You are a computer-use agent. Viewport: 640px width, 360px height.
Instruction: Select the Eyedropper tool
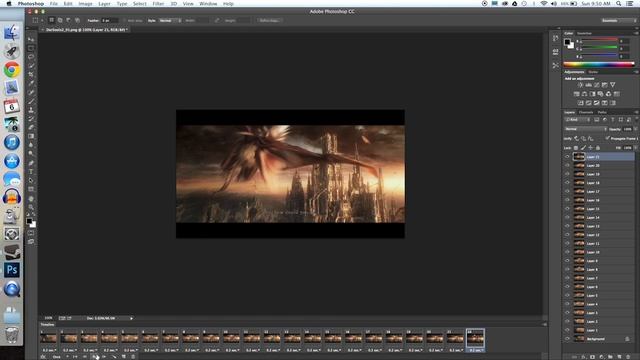[x=31, y=83]
